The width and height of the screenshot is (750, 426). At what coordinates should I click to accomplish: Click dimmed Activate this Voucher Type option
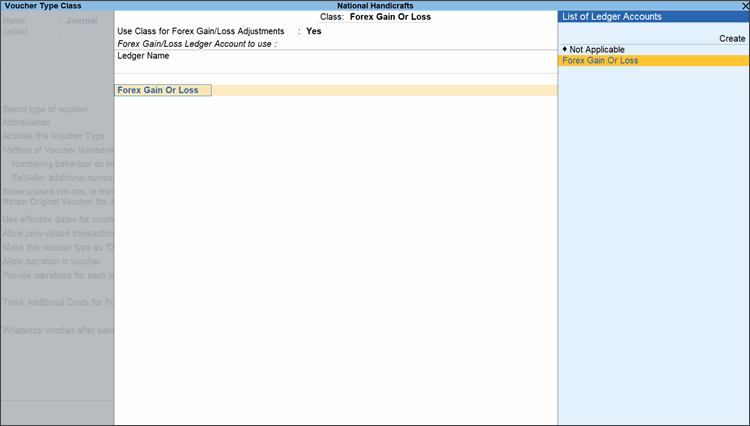[55, 136]
